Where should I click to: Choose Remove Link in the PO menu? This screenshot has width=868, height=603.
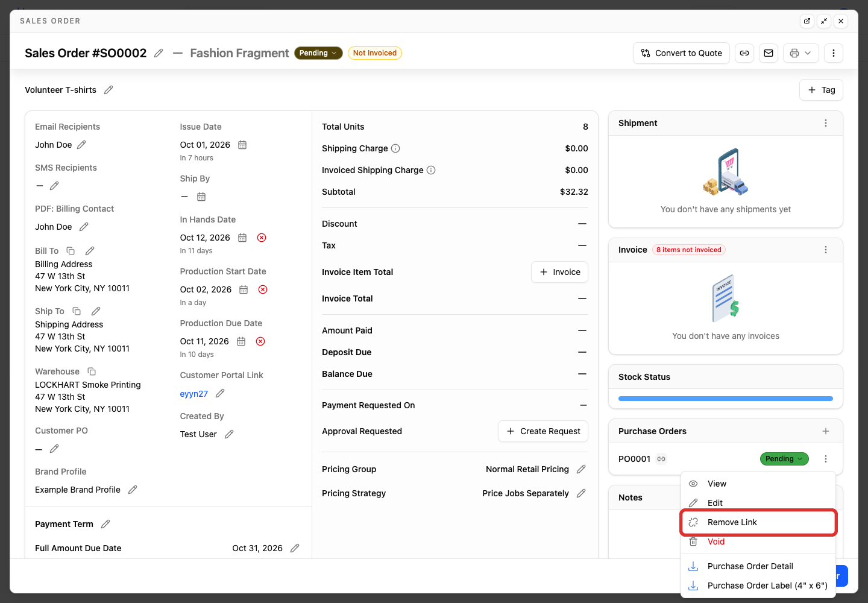click(758, 522)
